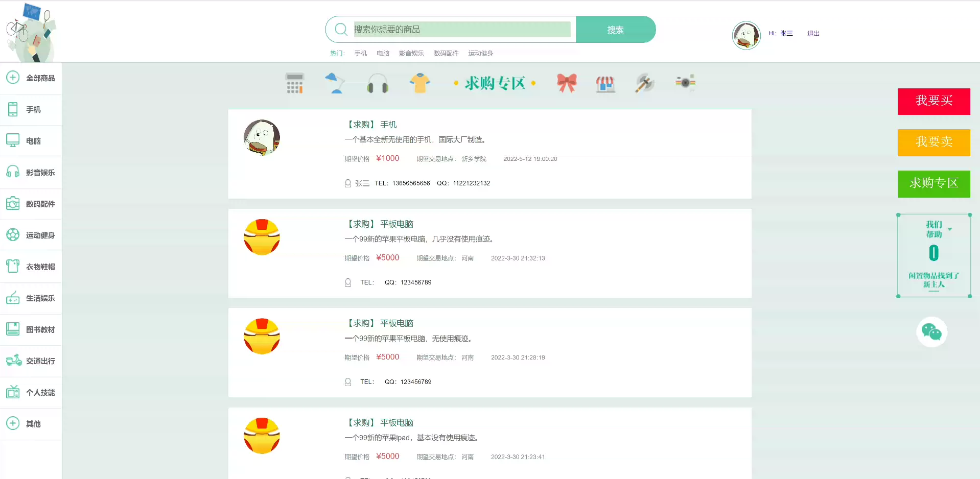
Task: Open the 【求购】手机 listing title
Action: pos(371,125)
